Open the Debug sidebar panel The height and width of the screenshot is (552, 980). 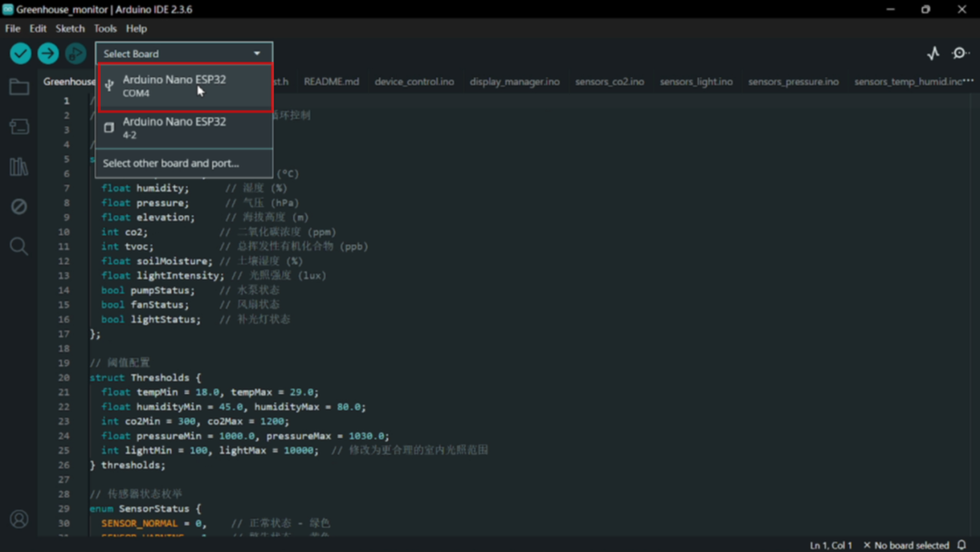pos(18,206)
